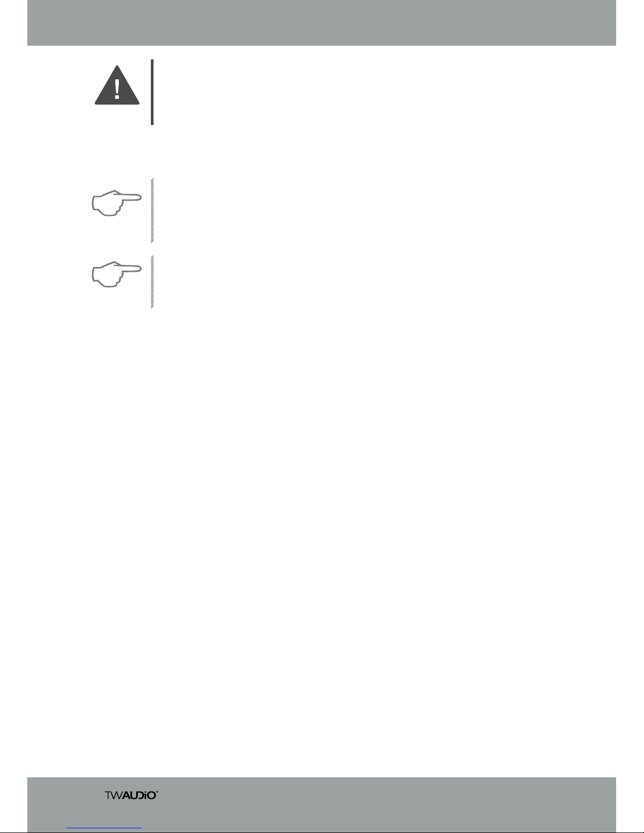This screenshot has width=644, height=833.
Task: Click the dark bar beside warning triangle
Action: [152, 92]
